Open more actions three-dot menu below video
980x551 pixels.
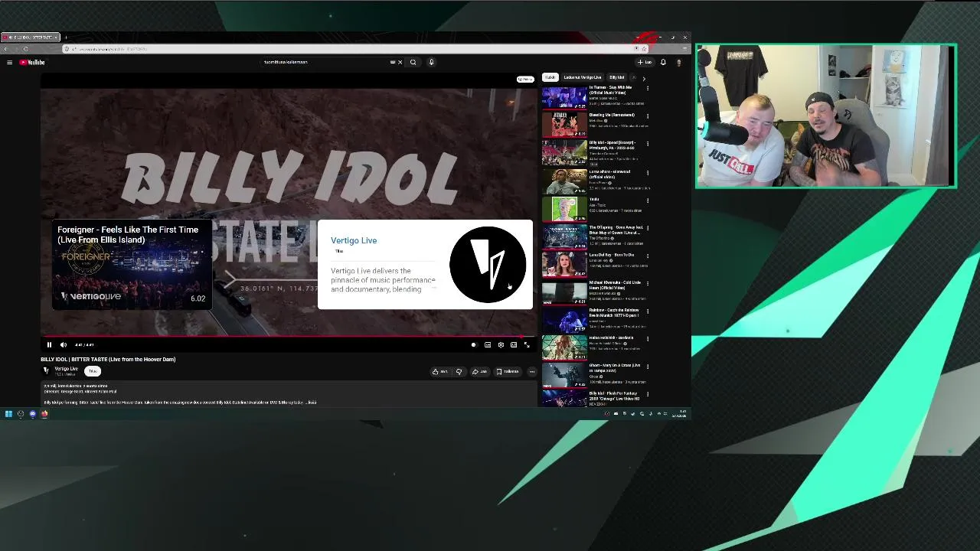tap(531, 372)
